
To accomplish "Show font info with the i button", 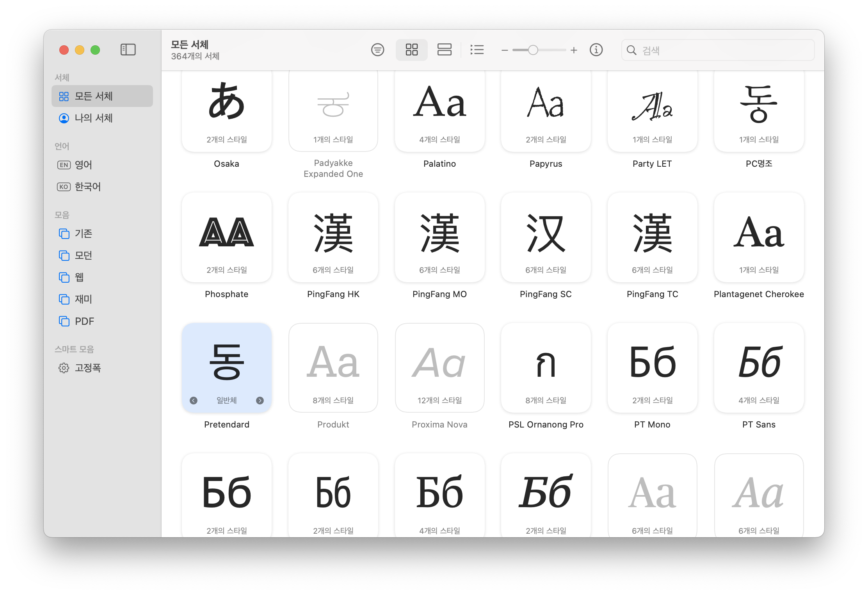I will pyautogui.click(x=596, y=50).
